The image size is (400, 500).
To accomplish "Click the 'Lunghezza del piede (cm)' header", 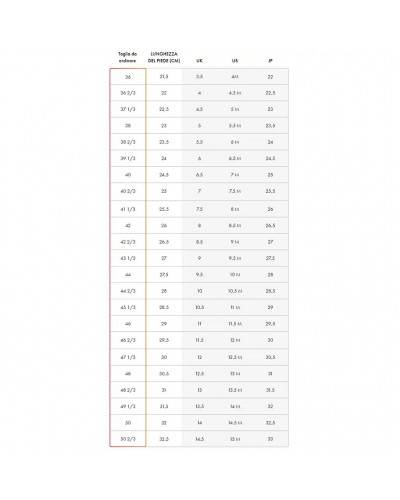I will point(164,57).
